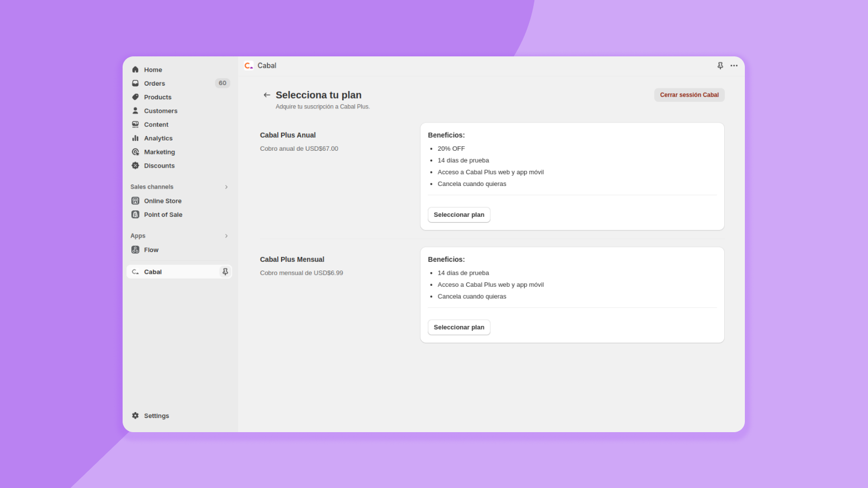Open the Customers menu item
The width and height of the screenshot is (868, 488).
pyautogui.click(x=179, y=111)
